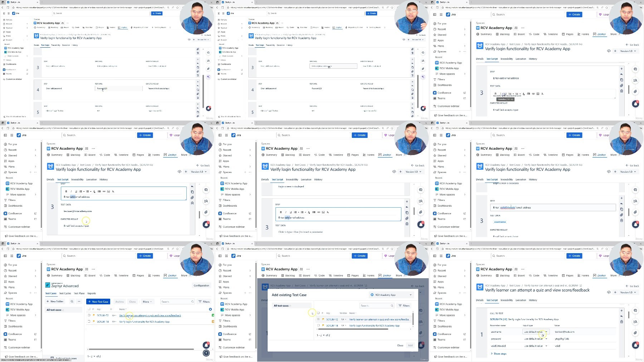Click the Click to type test data placeholder
The image size is (644, 362).
point(301,232)
